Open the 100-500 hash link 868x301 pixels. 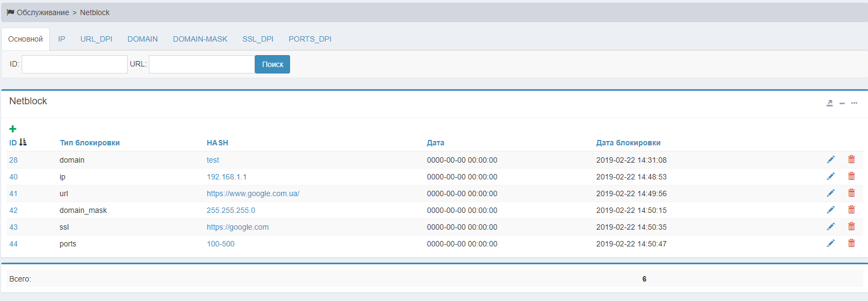pos(220,244)
